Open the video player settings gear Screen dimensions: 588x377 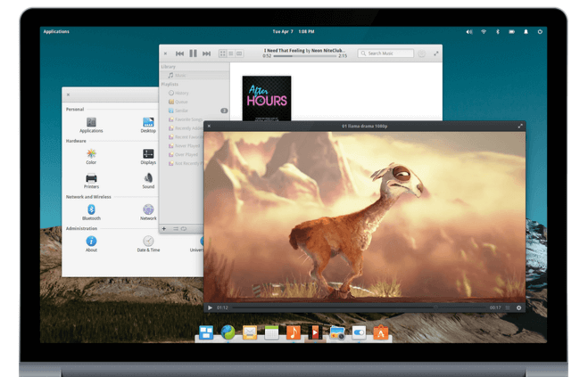[518, 307]
